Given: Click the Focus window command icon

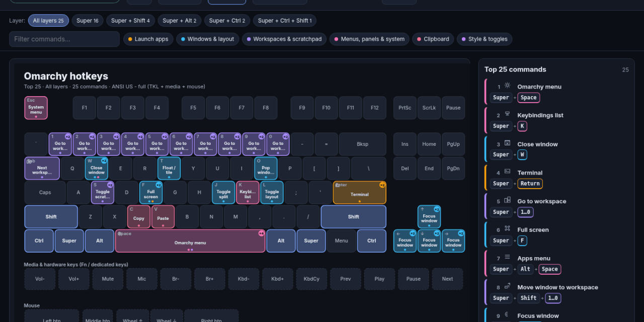Looking at the screenshot, I should (507, 315).
